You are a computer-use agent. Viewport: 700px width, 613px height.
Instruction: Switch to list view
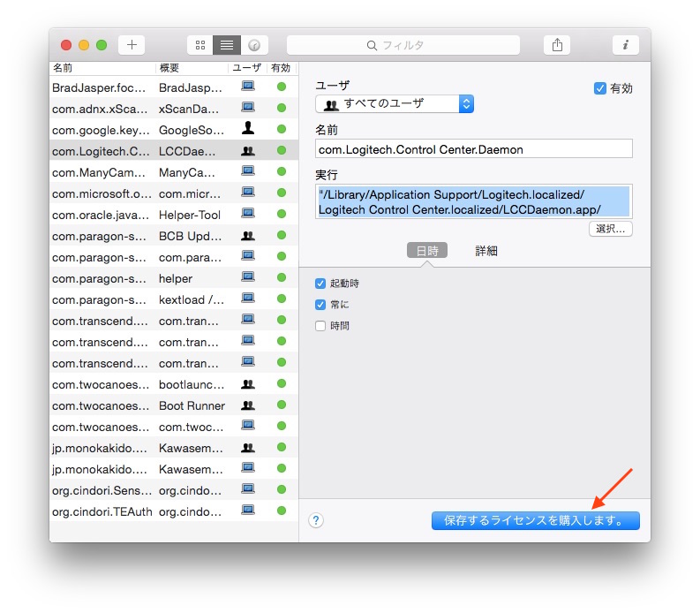[227, 45]
